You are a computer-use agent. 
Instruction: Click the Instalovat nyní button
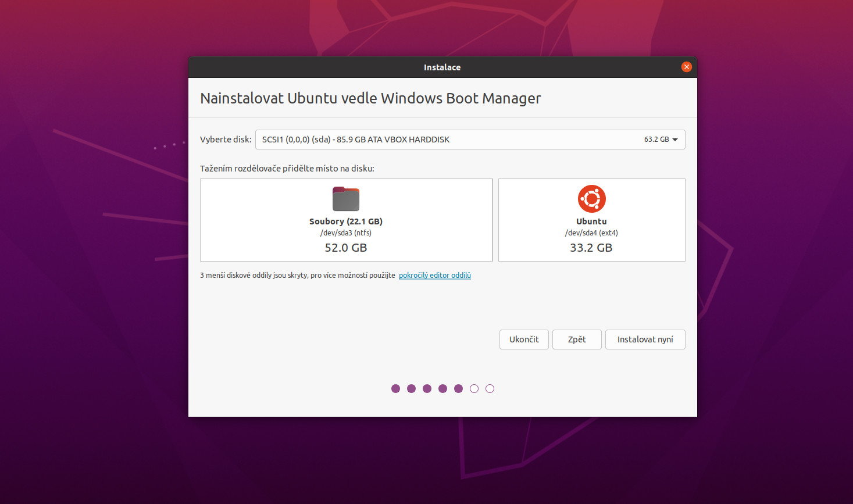645,339
